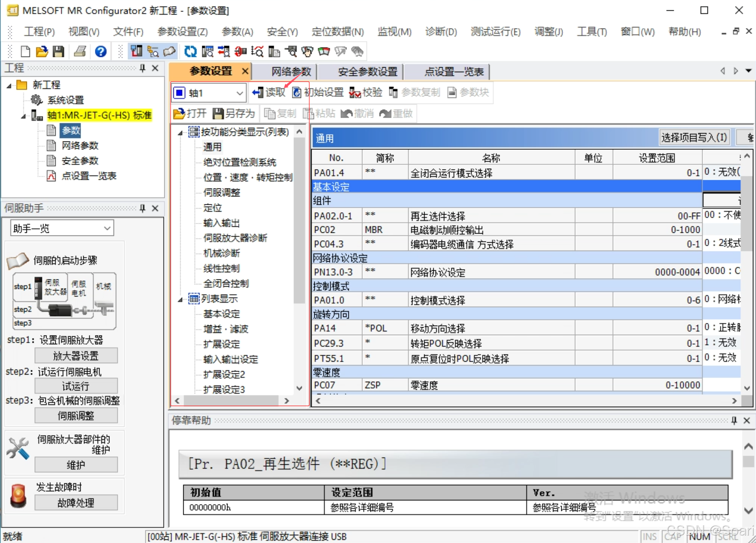Click the device with magnifier toolbar icon
Viewport: 756px width, 543px height.
291,51
